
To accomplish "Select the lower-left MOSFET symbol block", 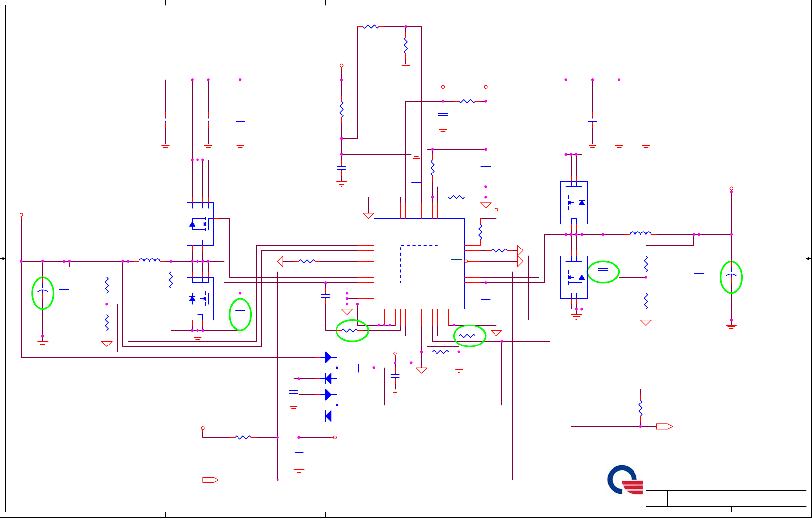I will 200,299.
